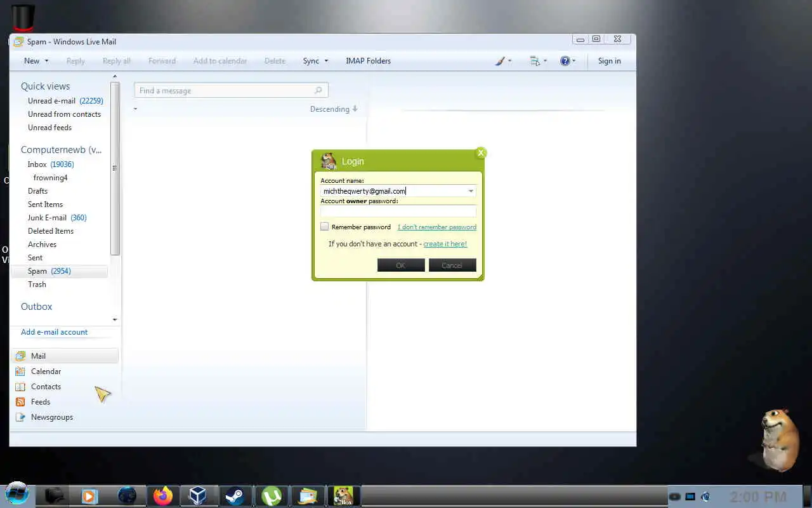Focus the Account owner password field
Image resolution: width=812 pixels, height=508 pixels.
[x=398, y=211]
